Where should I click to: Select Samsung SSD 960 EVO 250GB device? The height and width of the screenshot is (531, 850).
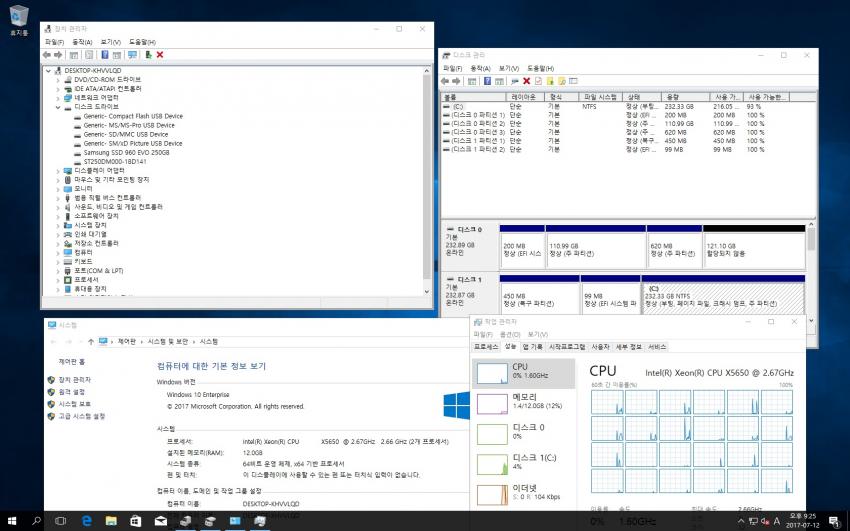point(126,153)
